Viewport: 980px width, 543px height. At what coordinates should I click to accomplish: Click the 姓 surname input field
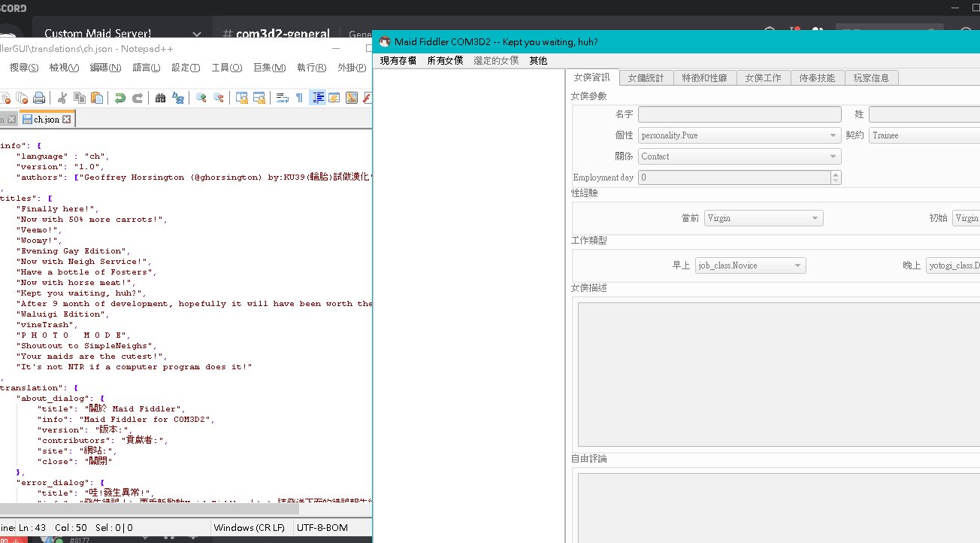(924, 114)
